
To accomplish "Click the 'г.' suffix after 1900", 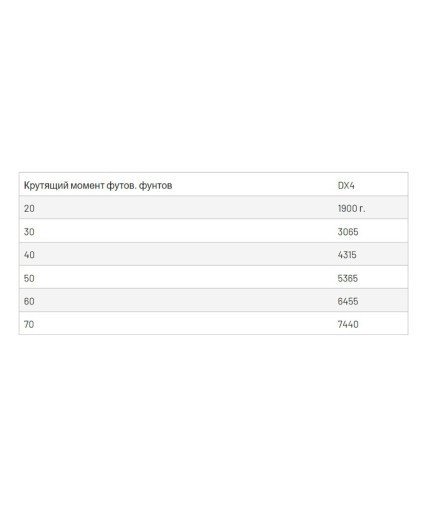I will click(x=362, y=209).
